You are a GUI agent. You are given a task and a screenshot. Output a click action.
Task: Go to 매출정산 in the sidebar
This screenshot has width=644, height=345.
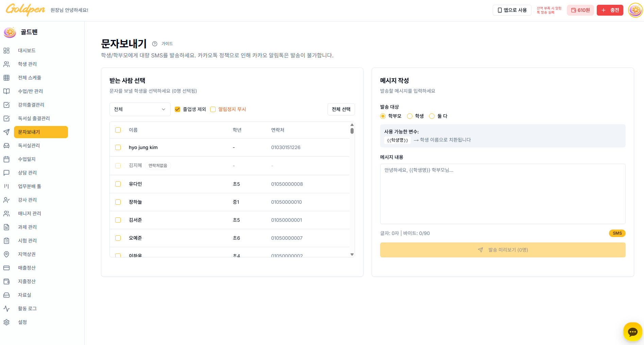(x=27, y=268)
